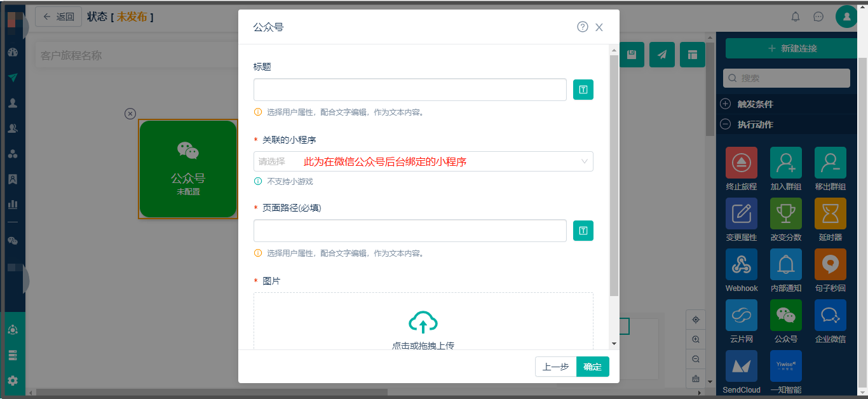Insert user attribute into the 页面路径 field

[x=583, y=231]
